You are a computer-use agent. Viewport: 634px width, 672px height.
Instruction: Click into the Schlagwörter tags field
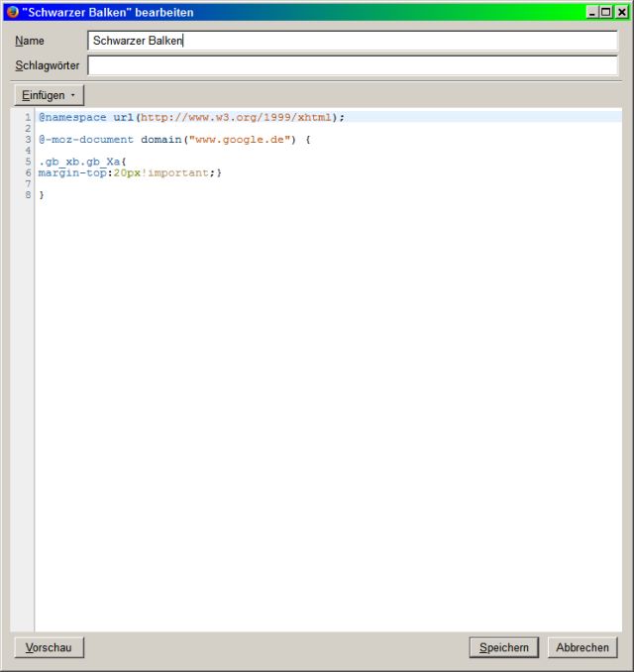[x=352, y=65]
